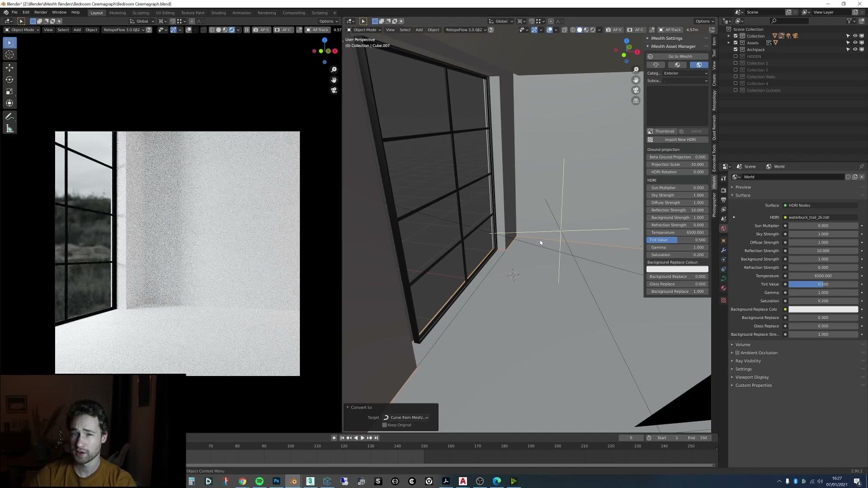Click the Go to iMeshh button
The height and width of the screenshot is (488, 868).
[x=677, y=56]
